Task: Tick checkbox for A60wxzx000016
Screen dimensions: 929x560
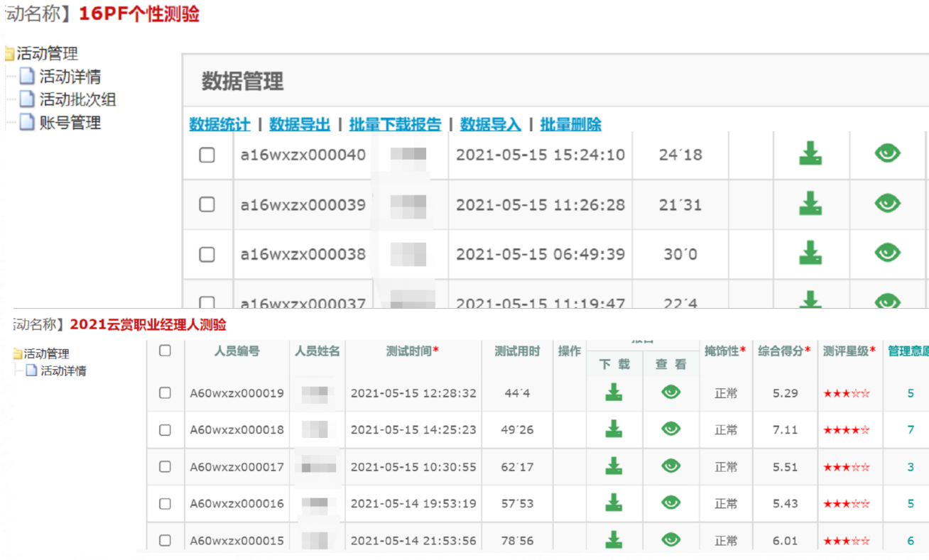Action: (165, 503)
